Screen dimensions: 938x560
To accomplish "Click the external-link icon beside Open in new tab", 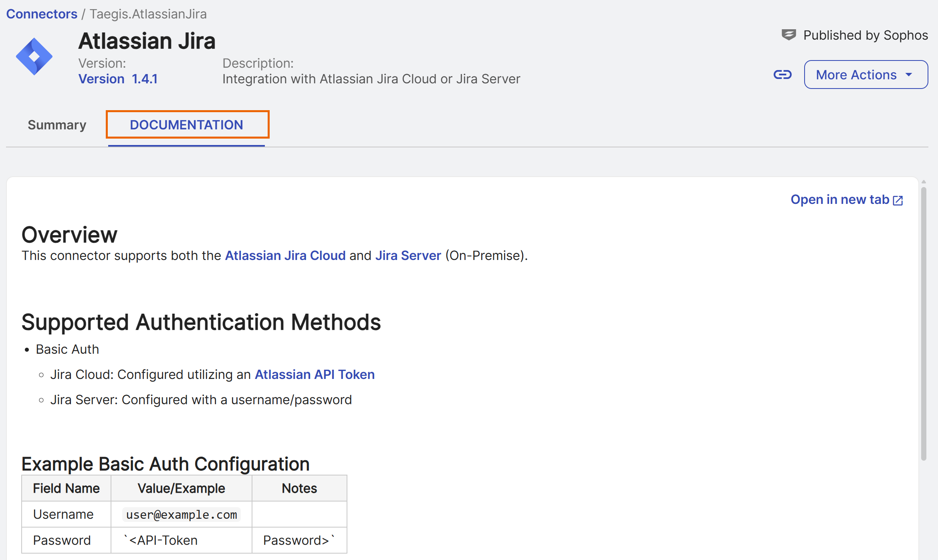I will tap(898, 200).
